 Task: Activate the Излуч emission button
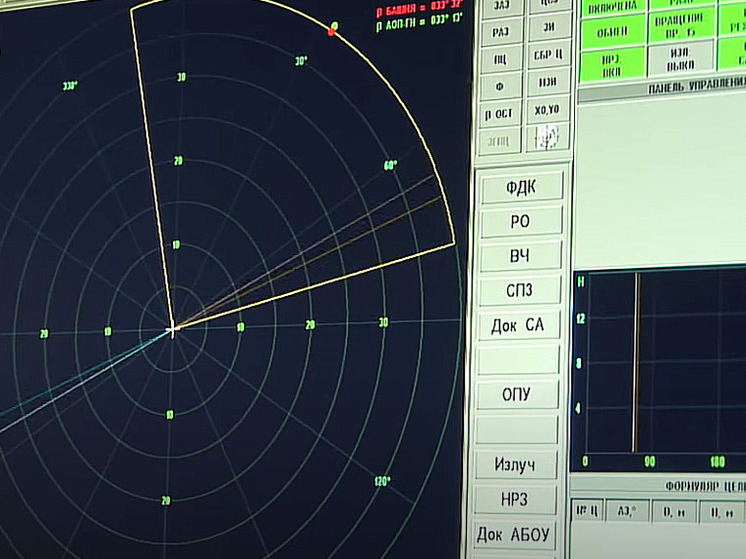(x=518, y=465)
